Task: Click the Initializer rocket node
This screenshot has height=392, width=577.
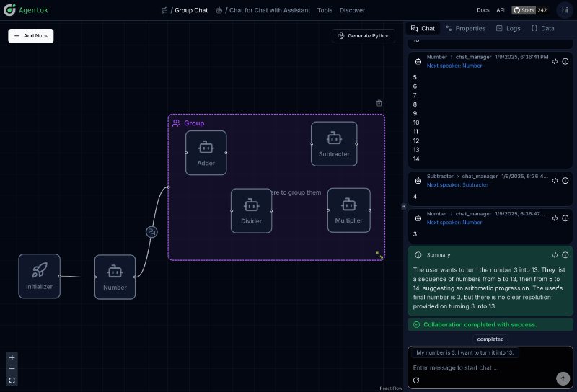Action: (x=40, y=276)
